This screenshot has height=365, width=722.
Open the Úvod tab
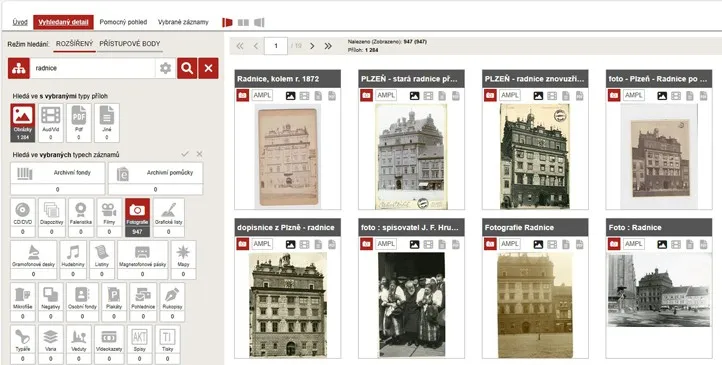pyautogui.click(x=20, y=22)
